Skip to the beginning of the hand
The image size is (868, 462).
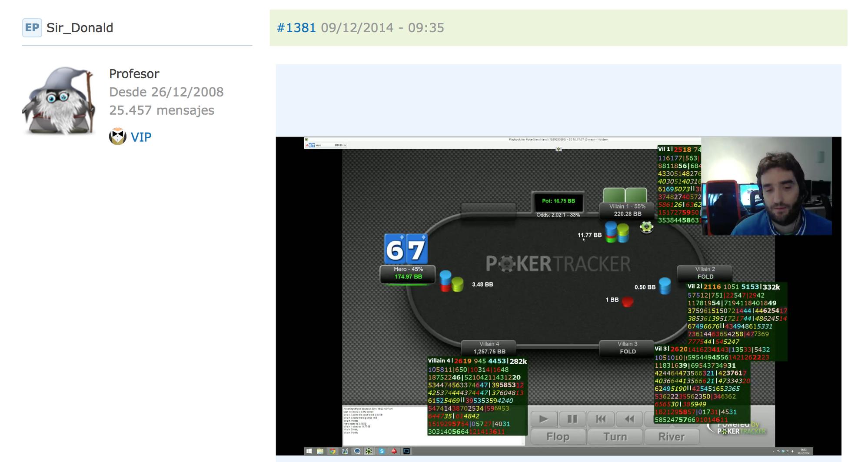tap(601, 419)
